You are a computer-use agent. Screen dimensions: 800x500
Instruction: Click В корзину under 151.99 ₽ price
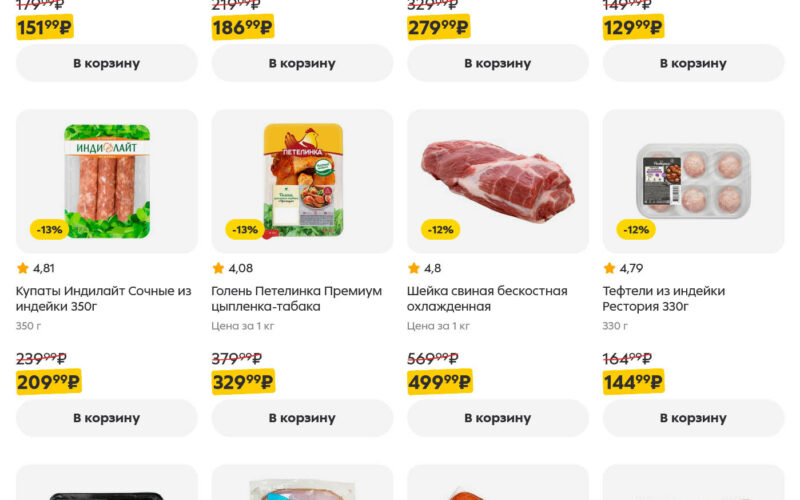106,63
